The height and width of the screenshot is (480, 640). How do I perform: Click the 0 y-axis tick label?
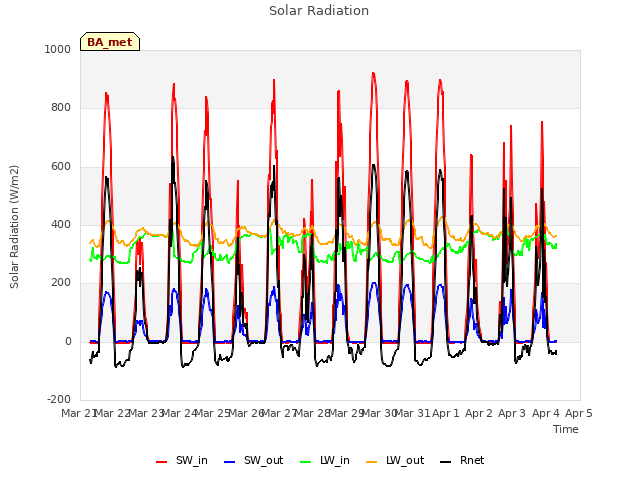point(68,342)
